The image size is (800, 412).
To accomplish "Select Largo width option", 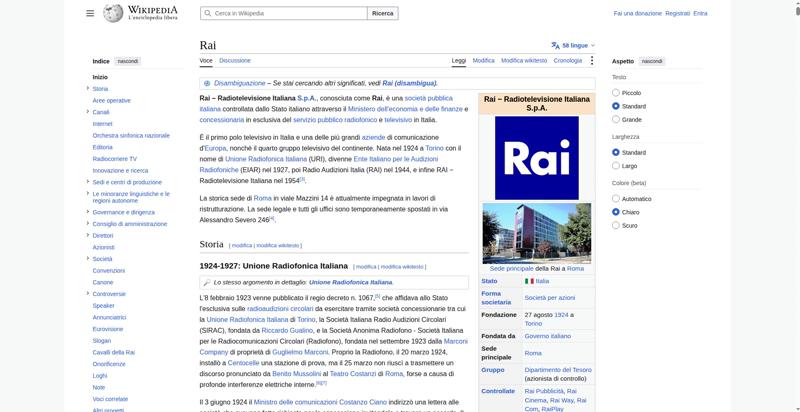I will [x=616, y=166].
